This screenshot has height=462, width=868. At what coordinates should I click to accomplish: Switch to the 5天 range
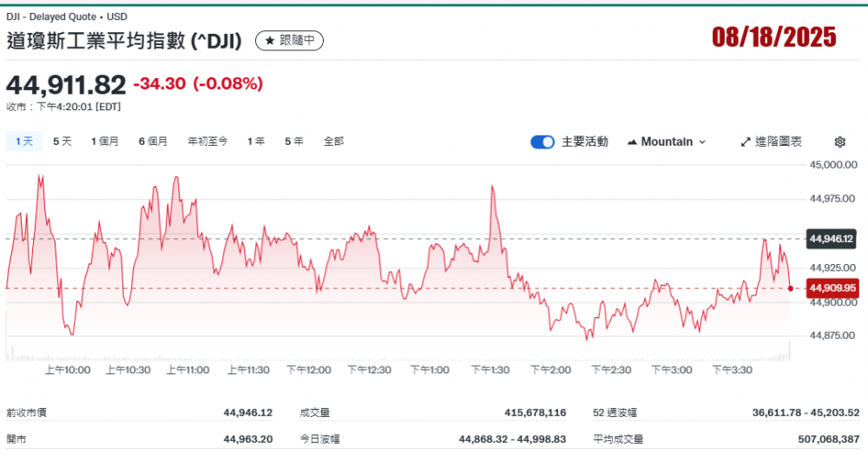pos(62,142)
